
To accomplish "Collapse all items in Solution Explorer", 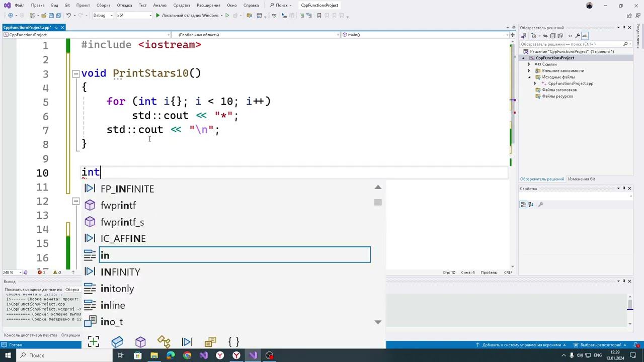I will click(x=552, y=36).
